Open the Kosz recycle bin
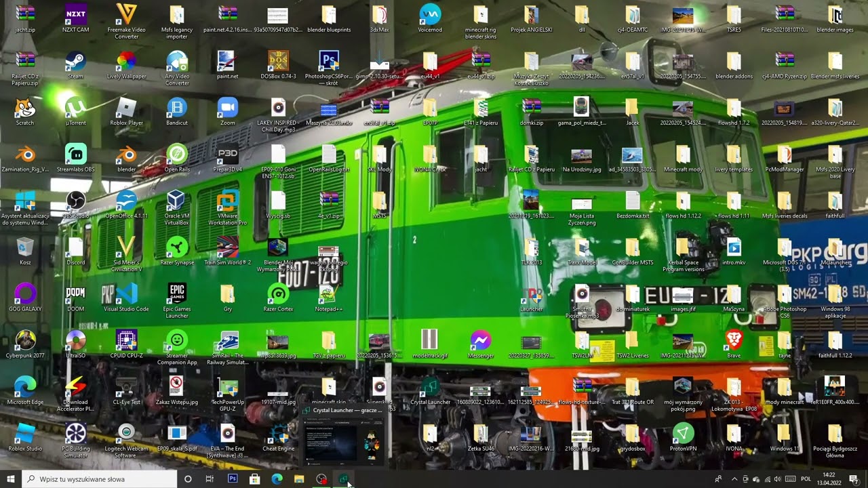This screenshot has width=868, height=488. 25,251
